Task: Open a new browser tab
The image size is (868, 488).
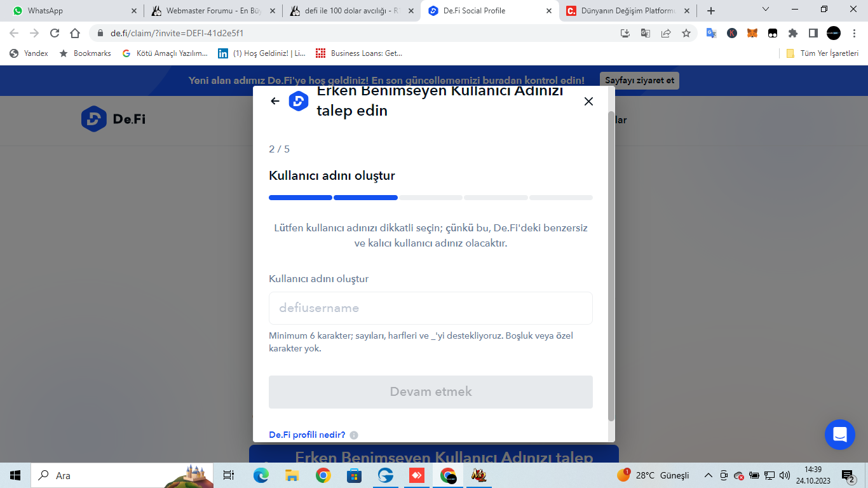Action: click(x=711, y=11)
